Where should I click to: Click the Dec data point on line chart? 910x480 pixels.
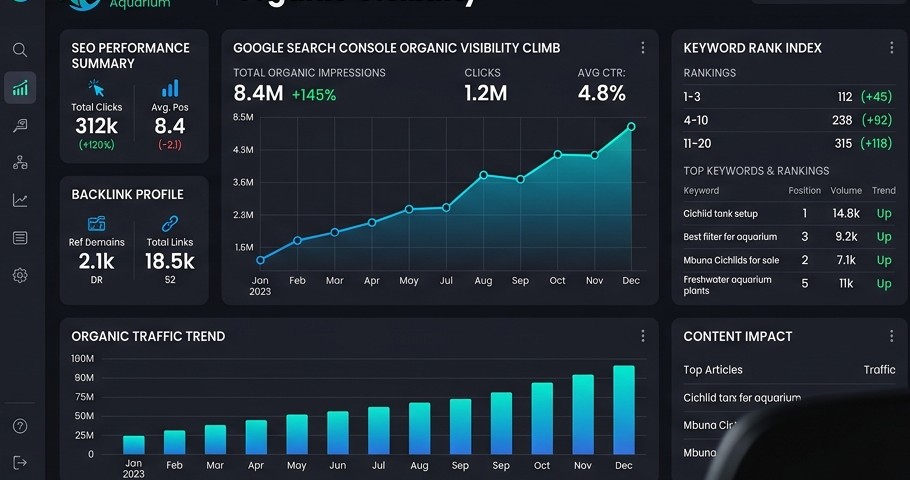point(631,127)
